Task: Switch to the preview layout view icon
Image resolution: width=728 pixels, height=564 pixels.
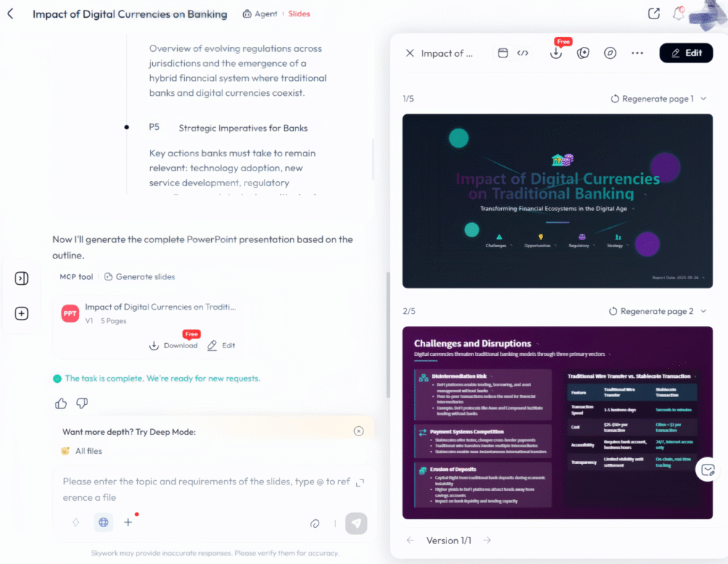Action: tap(503, 53)
